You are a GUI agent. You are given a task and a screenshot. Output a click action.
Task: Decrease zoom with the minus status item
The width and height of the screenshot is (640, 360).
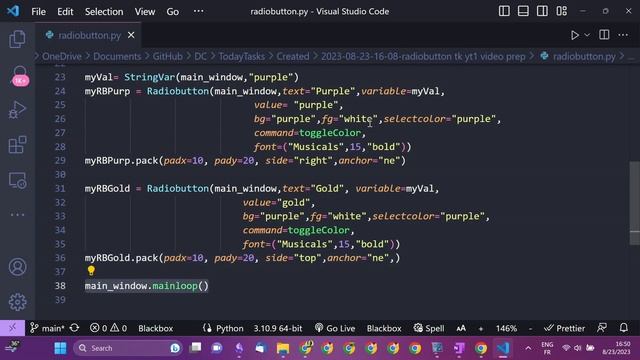click(530, 328)
